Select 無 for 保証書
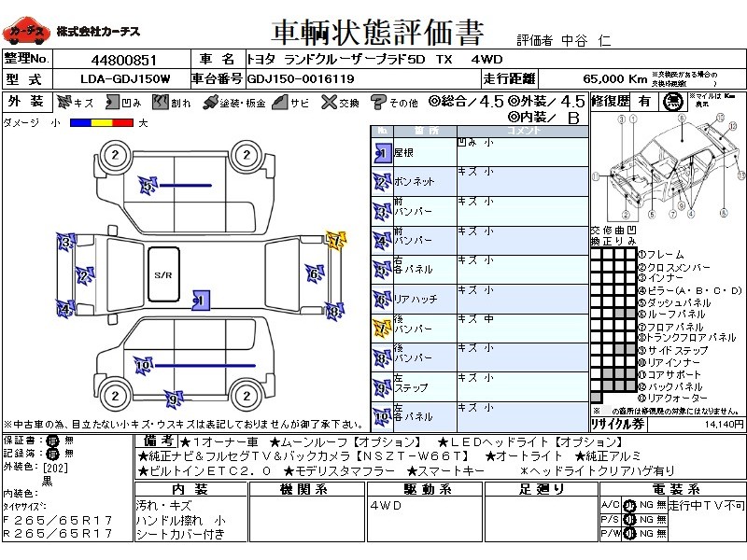The height and width of the screenshot is (560, 747). [69, 441]
